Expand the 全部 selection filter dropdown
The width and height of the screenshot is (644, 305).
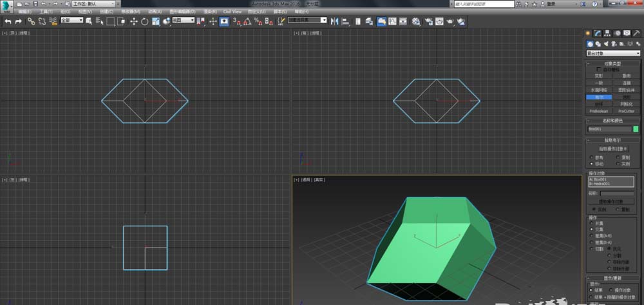pyautogui.click(x=72, y=21)
